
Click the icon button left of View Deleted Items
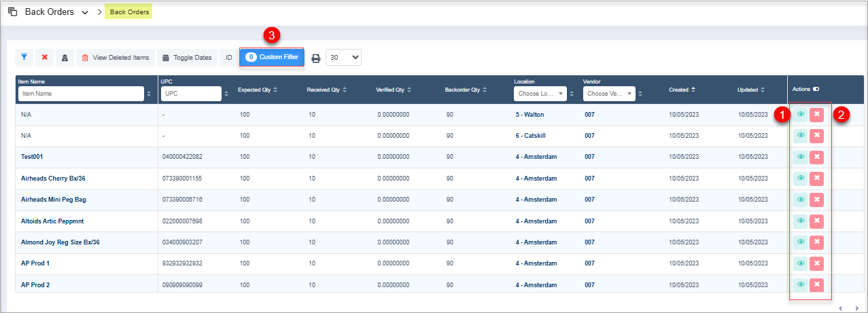point(65,58)
